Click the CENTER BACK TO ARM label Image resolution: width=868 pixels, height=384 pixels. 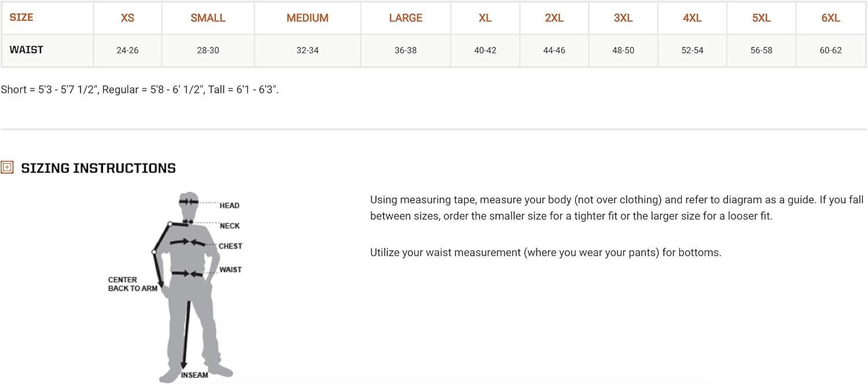click(133, 284)
